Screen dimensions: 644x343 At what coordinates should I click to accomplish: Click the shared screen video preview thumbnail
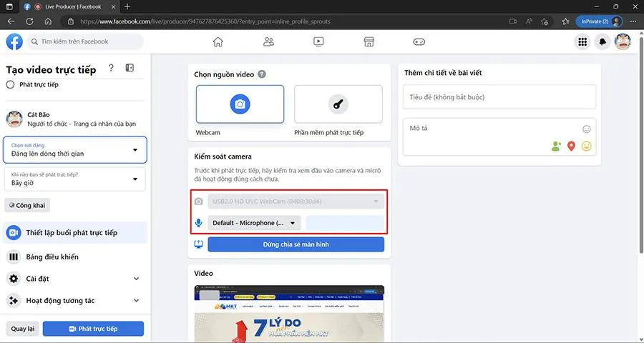(x=289, y=314)
